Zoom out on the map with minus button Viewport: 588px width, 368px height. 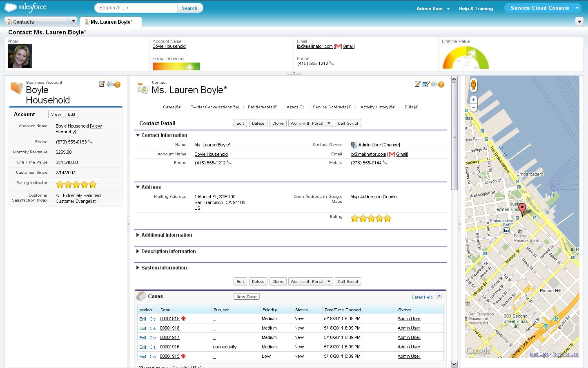pos(474,108)
